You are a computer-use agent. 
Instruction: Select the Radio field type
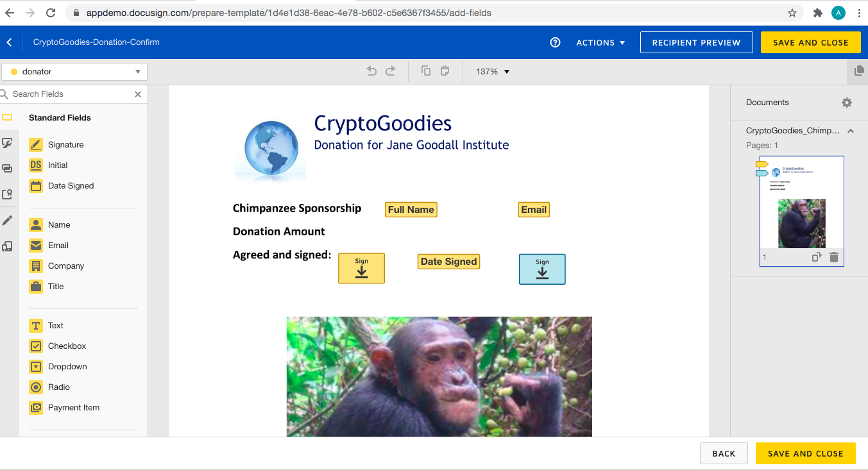point(50,387)
